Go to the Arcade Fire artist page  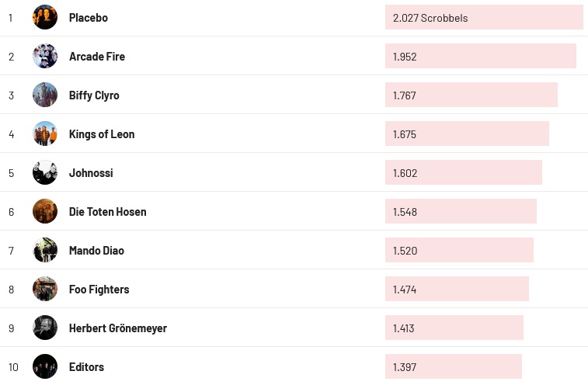point(97,57)
